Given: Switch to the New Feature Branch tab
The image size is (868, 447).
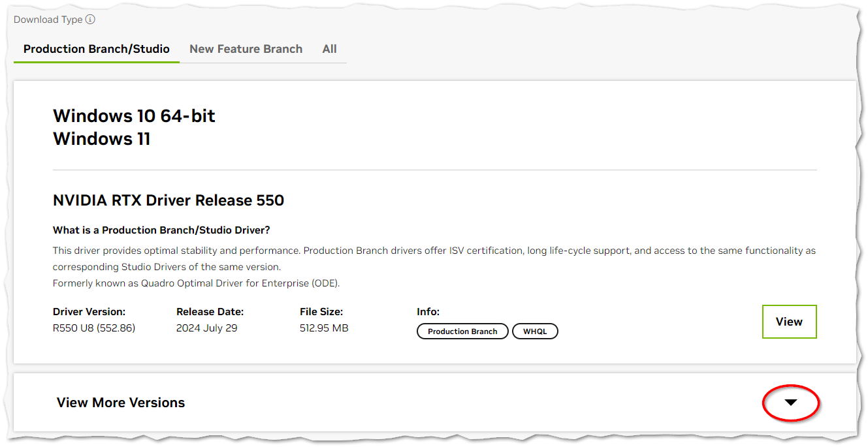Looking at the screenshot, I should tap(246, 49).
